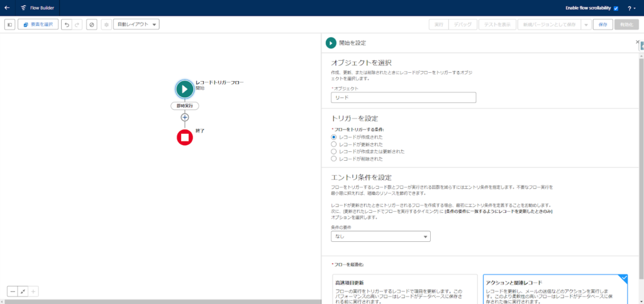Toggle the left toolbox panel icon
This screenshot has width=644, height=304.
click(9, 24)
